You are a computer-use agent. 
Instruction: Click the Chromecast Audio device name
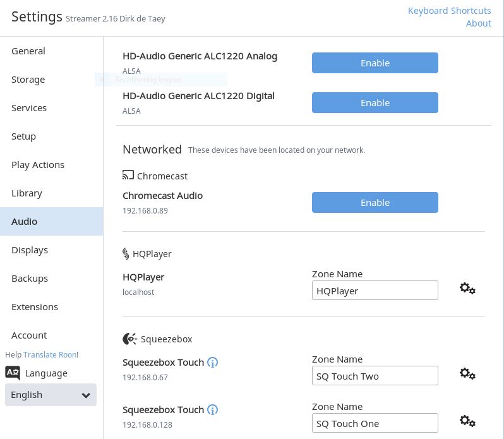[163, 196]
